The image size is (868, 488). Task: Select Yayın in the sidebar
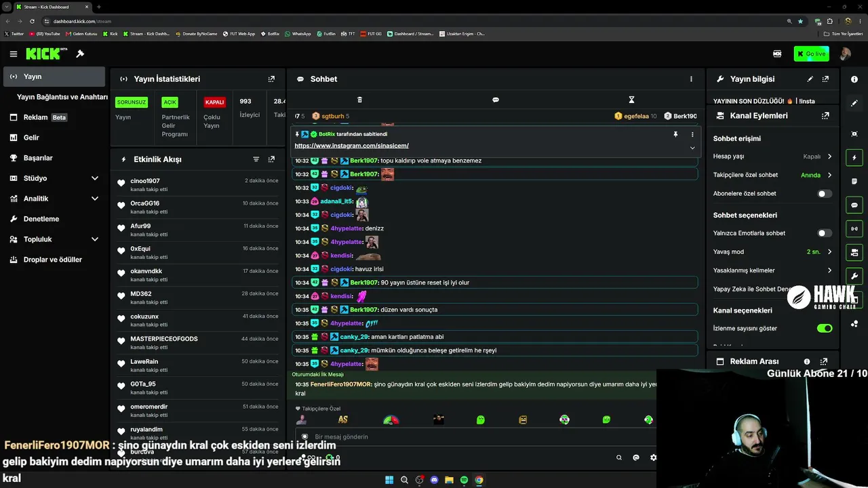click(x=54, y=77)
